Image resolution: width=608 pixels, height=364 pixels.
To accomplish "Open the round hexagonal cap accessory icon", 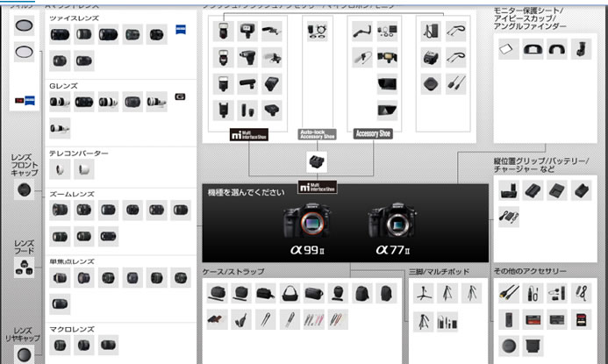I will [431, 84].
